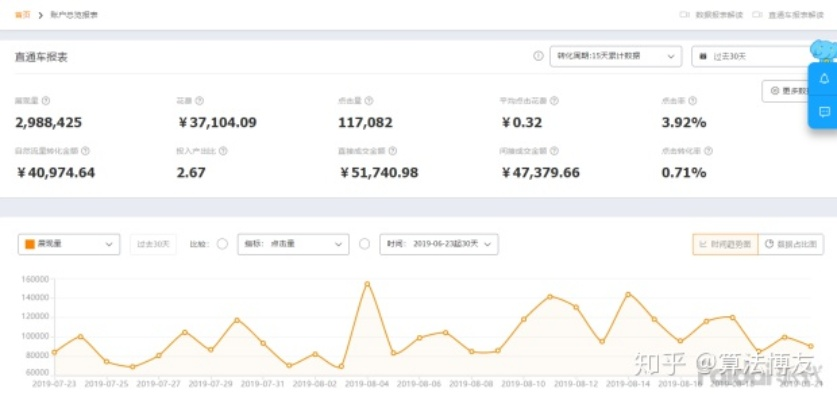Open the help icon next to 点击转化率
Screen dimensions: 837x400
pos(708,151)
